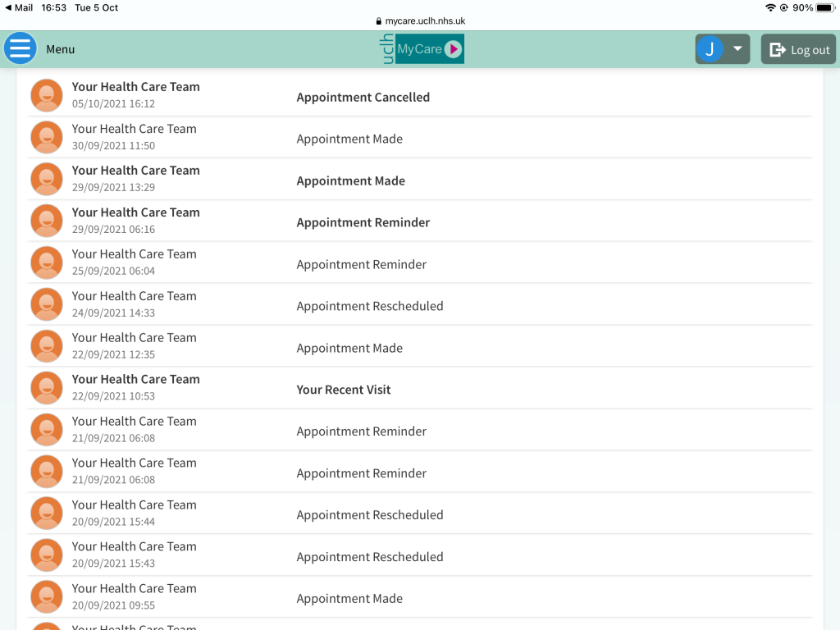
Task: Click avatar icon beside 22/09/2021 10:53 message
Action: click(47, 388)
